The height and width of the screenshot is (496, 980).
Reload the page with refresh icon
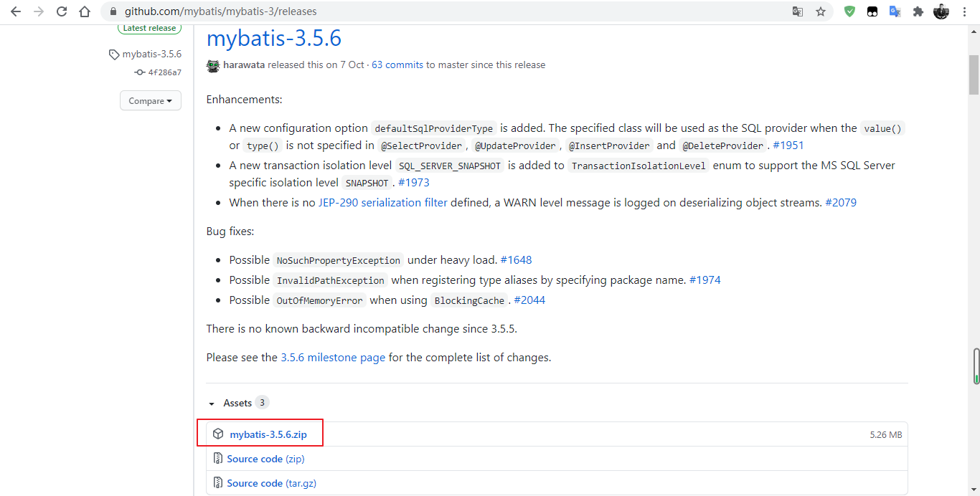tap(62, 11)
